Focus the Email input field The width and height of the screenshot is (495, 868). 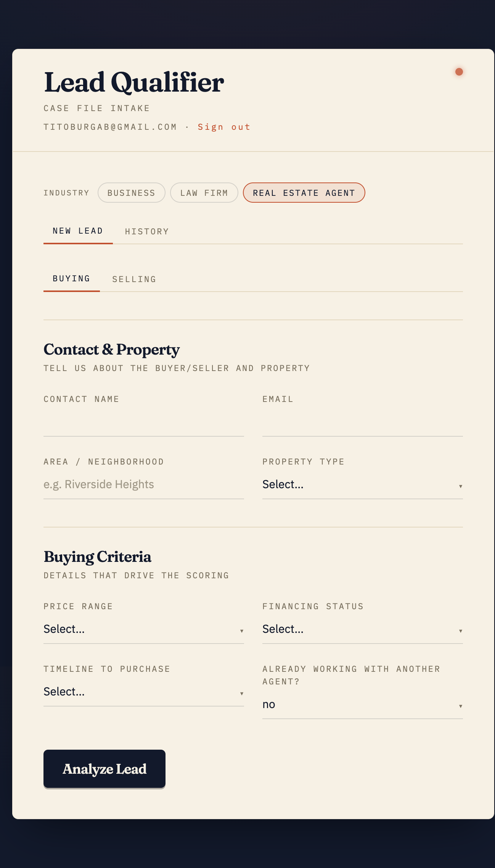[x=363, y=422]
